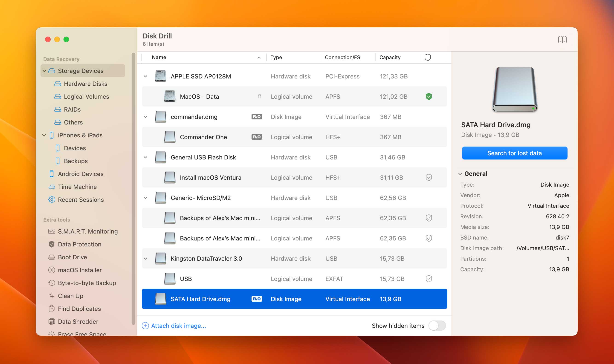Click Attach disk image link
Image resolution: width=614 pixels, height=364 pixels.
178,326
